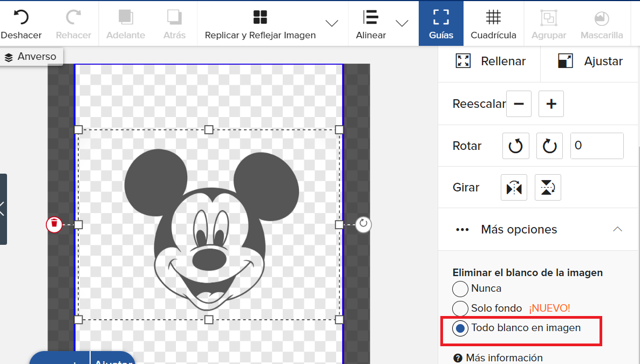This screenshot has height=364, width=640.
Task: Open Replicar y Reflejar Imagen tool
Action: coord(260,24)
